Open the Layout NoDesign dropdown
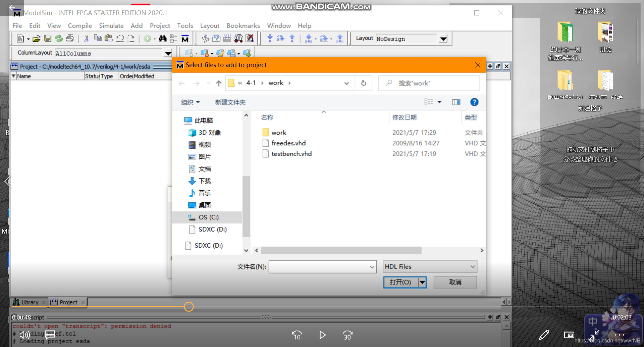The width and height of the screenshot is (644, 347). [x=443, y=39]
